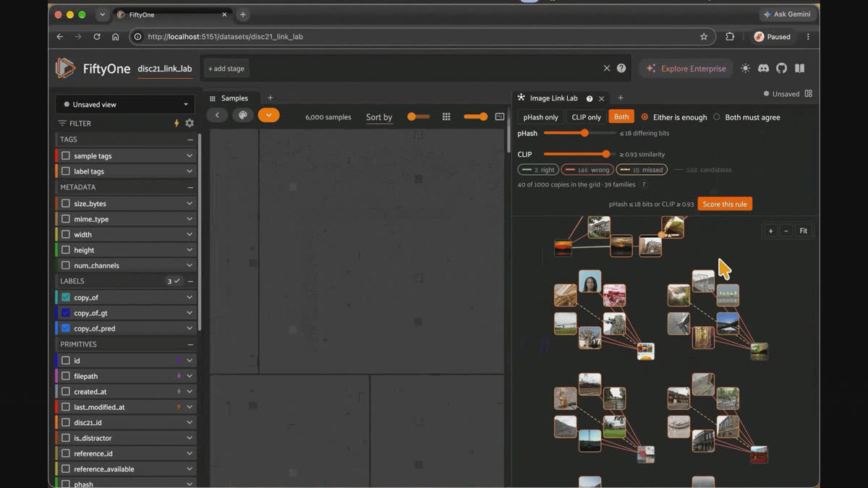Clear the view bar with X icon
Viewport: 868px width, 488px height.
point(607,68)
